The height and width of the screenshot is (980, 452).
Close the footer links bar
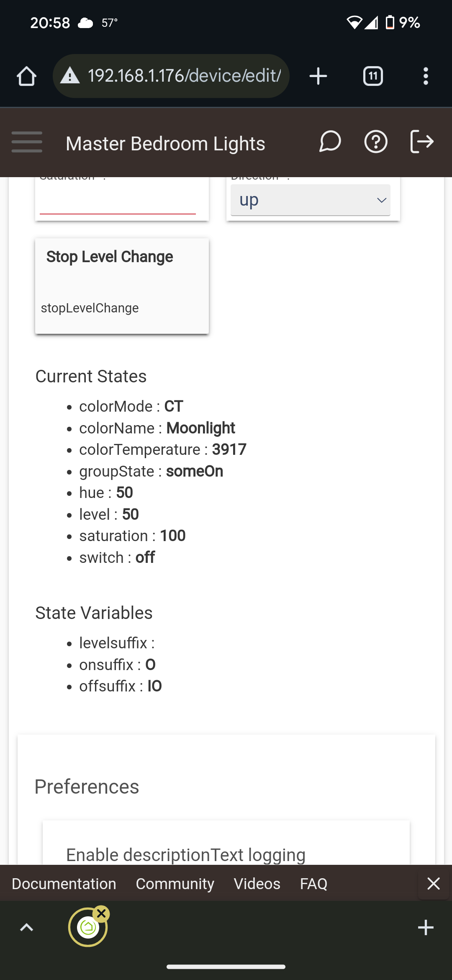pos(434,883)
